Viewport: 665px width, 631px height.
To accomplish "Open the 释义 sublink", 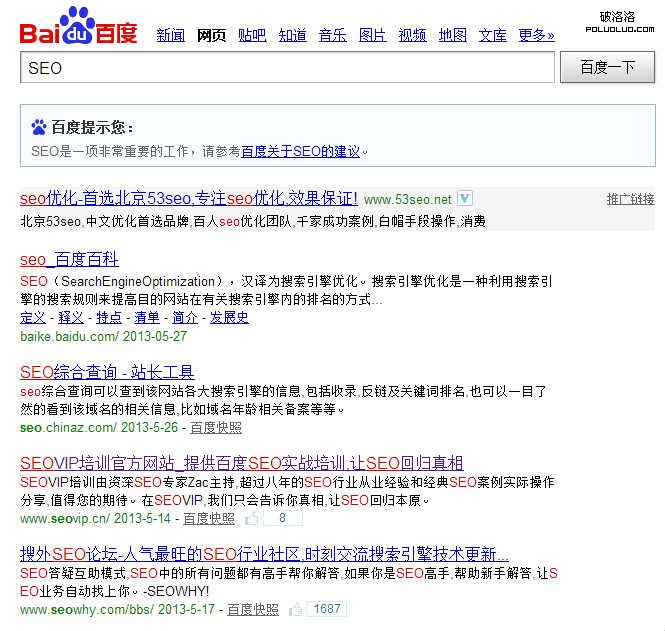I will coord(71,317).
